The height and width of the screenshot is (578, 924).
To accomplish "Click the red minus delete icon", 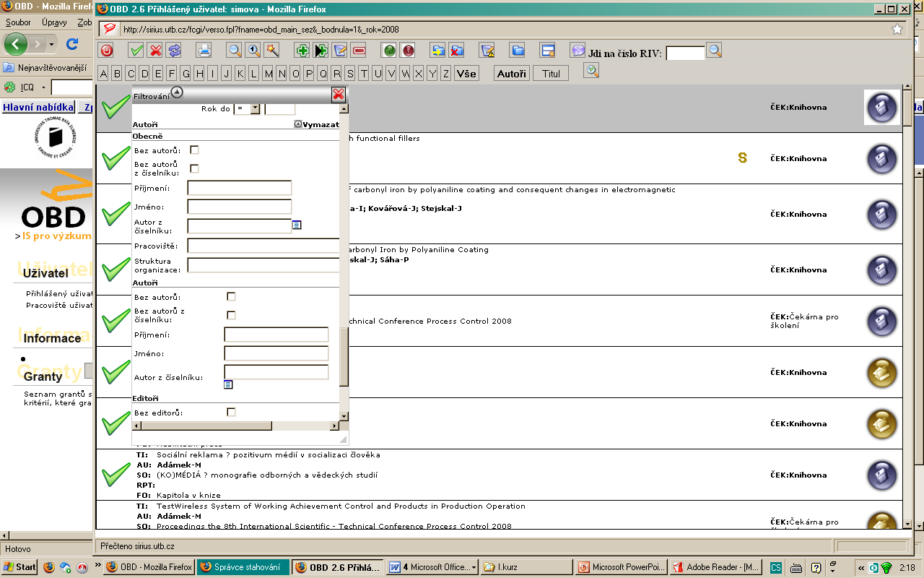I will [x=359, y=51].
